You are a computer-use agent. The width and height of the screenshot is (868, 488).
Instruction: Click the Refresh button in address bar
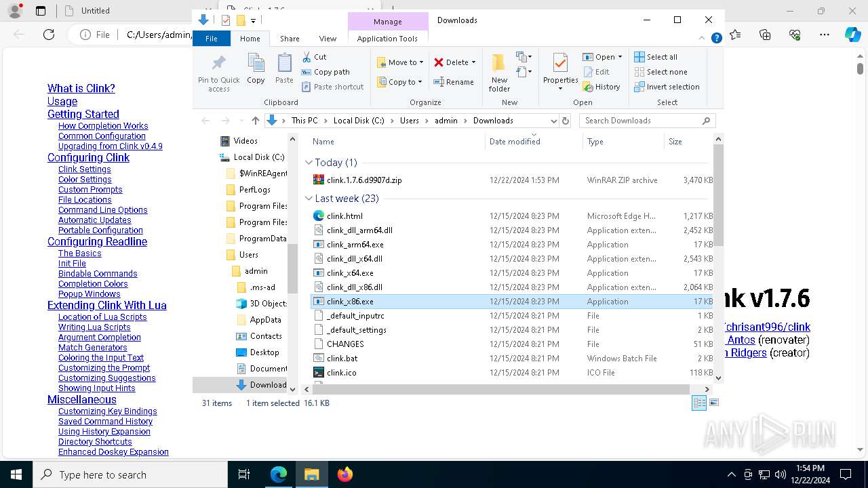[x=566, y=121]
